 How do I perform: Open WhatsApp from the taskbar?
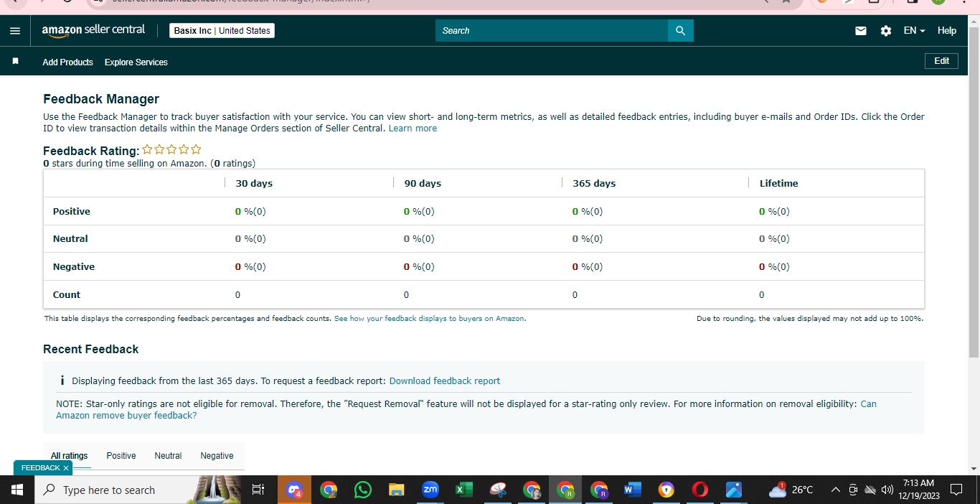[363, 490]
